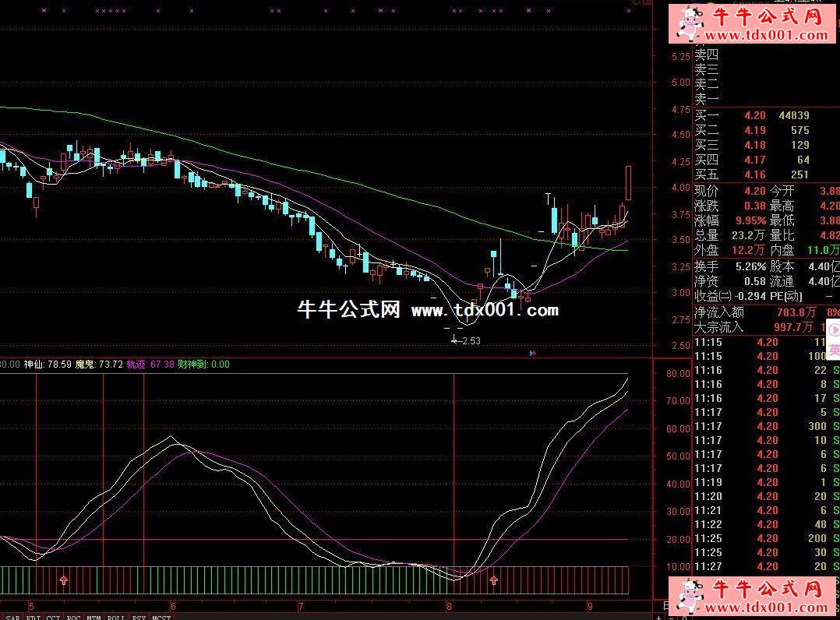The width and height of the screenshot is (840, 620).
Task: Click the 大宗流入 value 997.7万
Action: point(793,327)
